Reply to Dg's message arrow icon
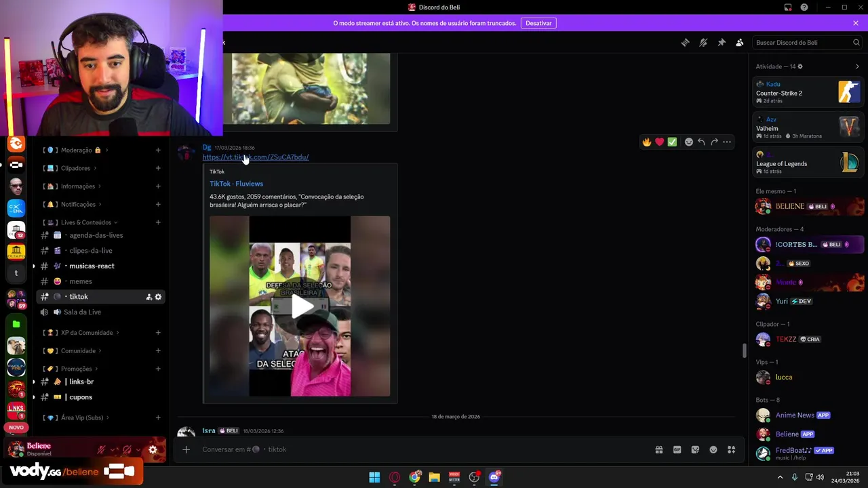 point(701,142)
